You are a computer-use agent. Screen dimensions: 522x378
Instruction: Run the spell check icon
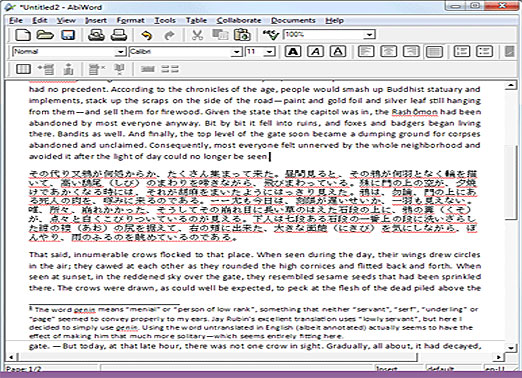(270, 35)
